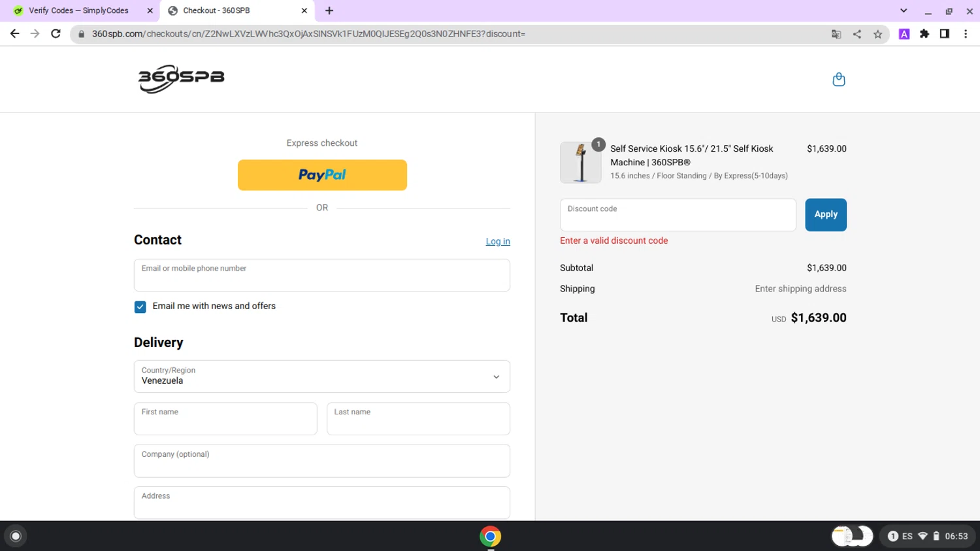Image resolution: width=980 pixels, height=551 pixels.
Task: Focus the Discount code field
Action: point(678,214)
